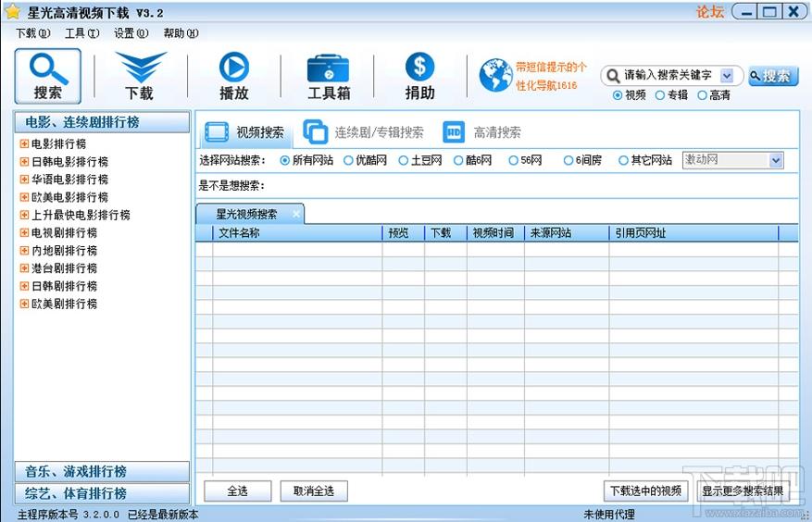Select the 高清 radio under the search box
Screen dimensions: 812x522
coord(702,95)
